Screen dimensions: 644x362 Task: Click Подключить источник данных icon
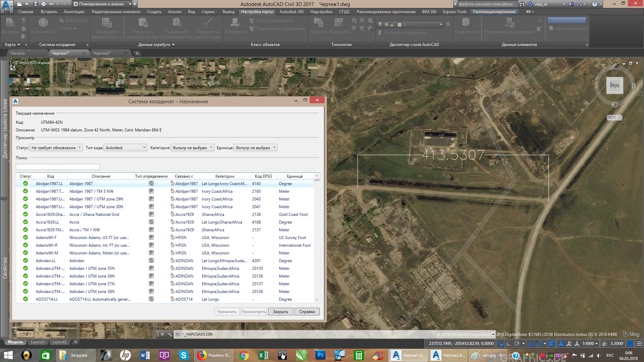tap(177, 23)
